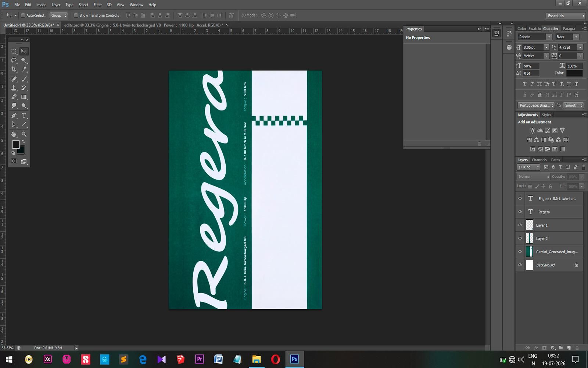Viewport: 588px width, 368px height.
Task: Add a layer mask
Action: coord(544,348)
